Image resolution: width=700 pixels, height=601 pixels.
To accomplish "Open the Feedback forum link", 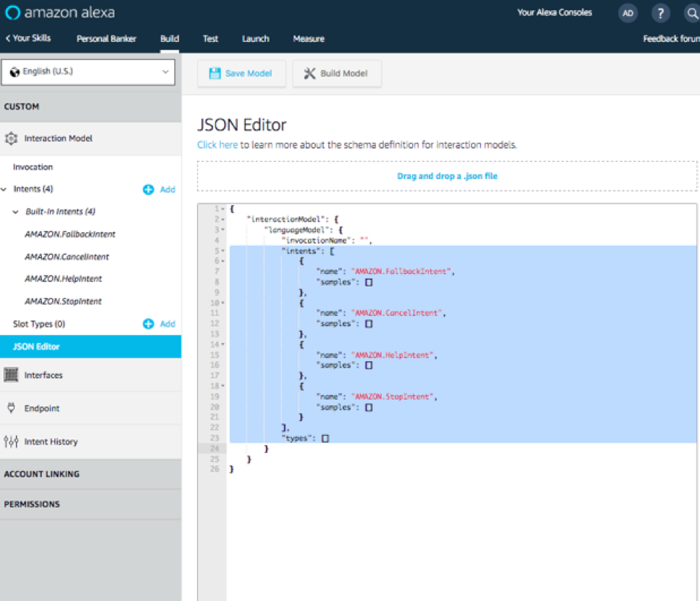I will coord(672,39).
